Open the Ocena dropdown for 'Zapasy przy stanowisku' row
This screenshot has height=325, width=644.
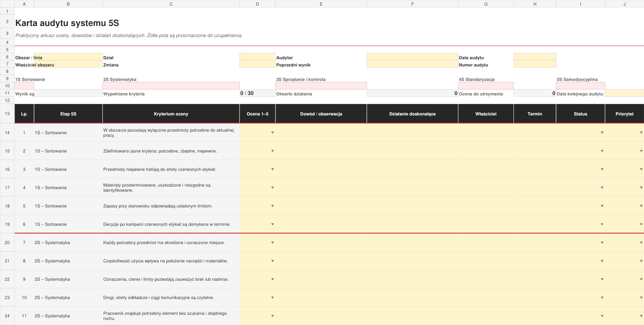(273, 206)
